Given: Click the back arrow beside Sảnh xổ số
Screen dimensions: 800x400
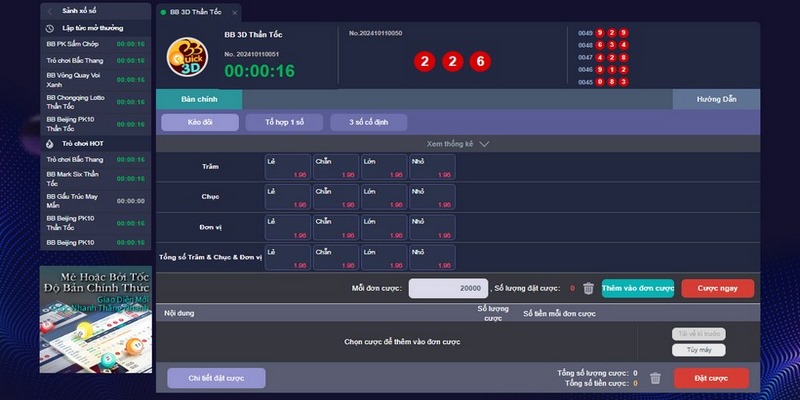Looking at the screenshot, I should [50, 11].
